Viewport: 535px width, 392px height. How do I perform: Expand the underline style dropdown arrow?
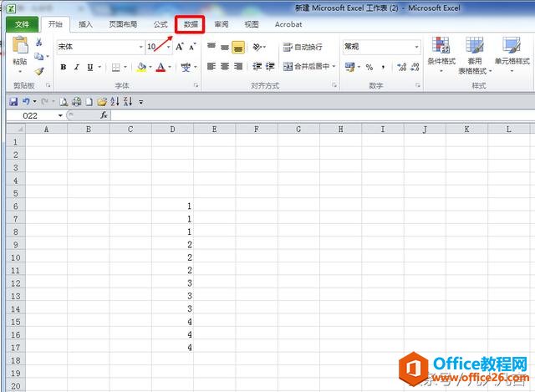tap(99, 67)
